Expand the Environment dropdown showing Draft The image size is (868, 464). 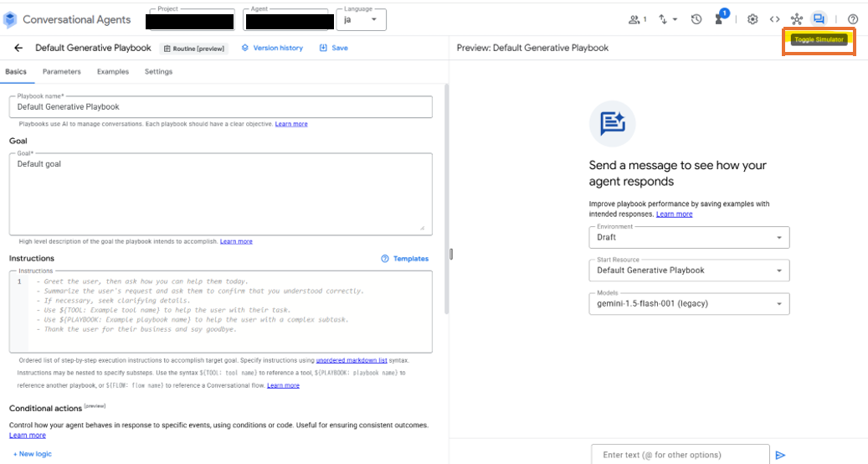coord(689,238)
